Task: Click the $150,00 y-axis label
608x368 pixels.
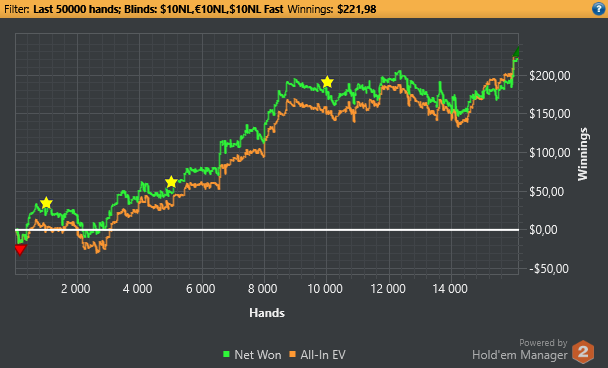Action: [549, 114]
